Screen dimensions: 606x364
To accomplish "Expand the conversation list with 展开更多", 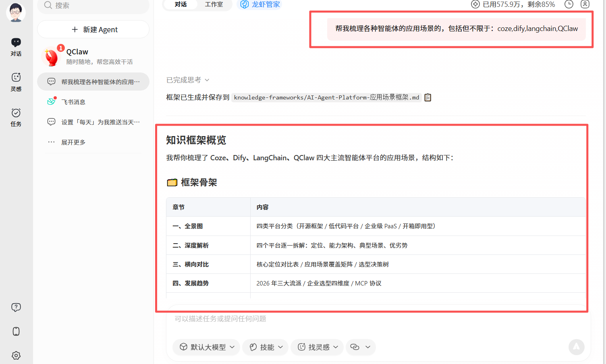I will tap(93, 142).
